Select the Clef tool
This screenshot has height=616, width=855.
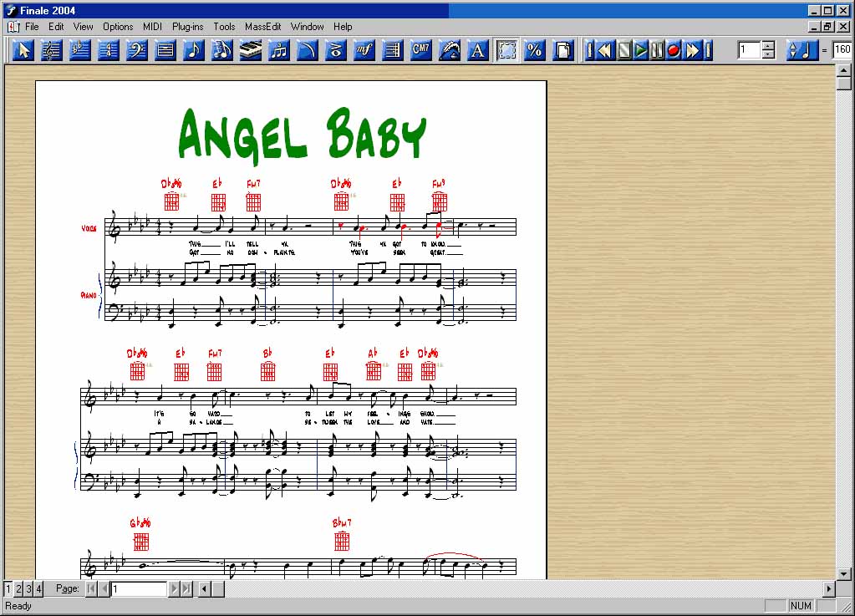137,50
